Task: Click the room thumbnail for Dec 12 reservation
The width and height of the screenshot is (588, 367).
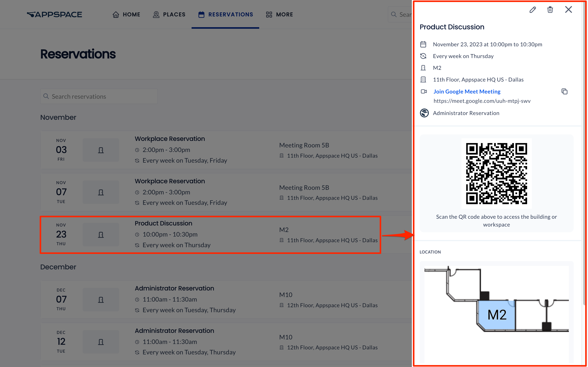Action: pyautogui.click(x=101, y=342)
